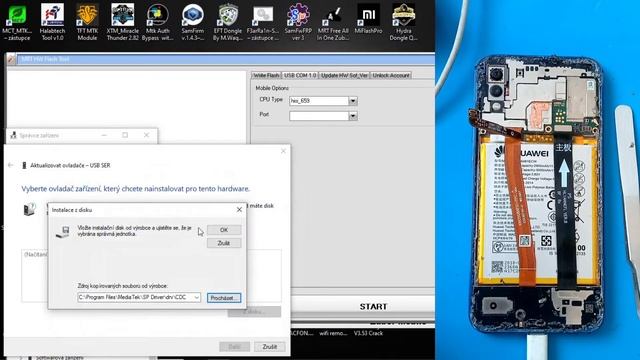Open MRT Free All In One shortcut

click(333, 22)
